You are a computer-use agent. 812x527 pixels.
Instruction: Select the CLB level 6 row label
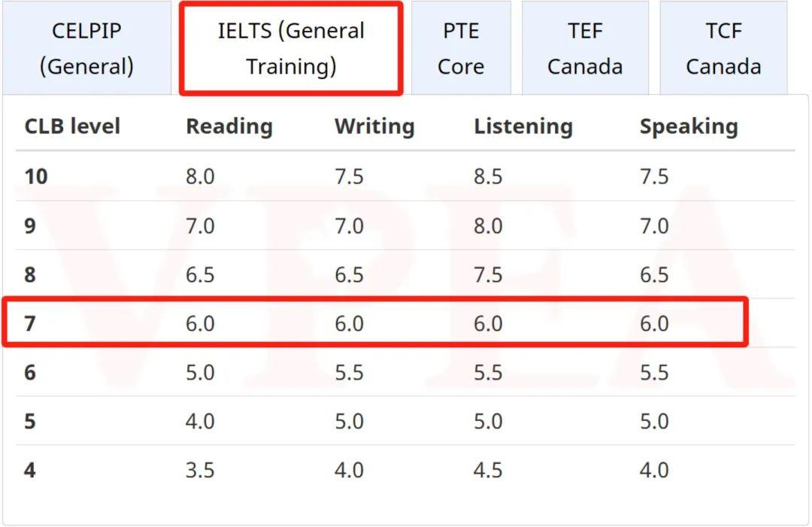(x=30, y=372)
